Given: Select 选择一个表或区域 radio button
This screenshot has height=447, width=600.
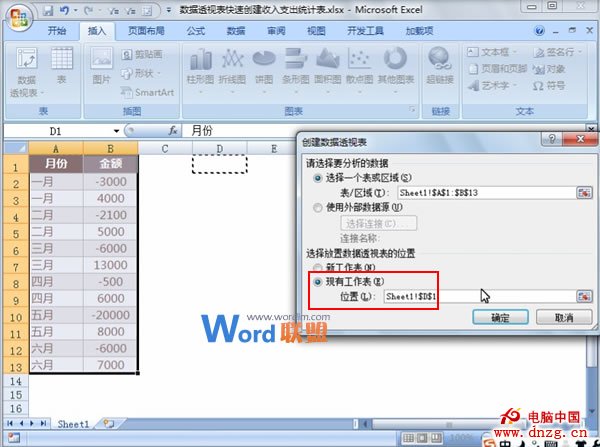Looking at the screenshot, I should coord(318,178).
